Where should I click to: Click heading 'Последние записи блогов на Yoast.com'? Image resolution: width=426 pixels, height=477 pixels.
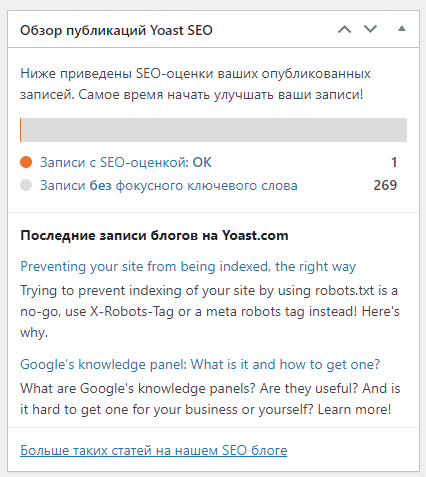point(154,236)
